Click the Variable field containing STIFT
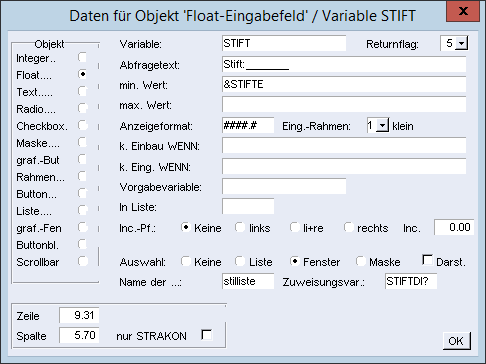486x364 pixels. (284, 43)
